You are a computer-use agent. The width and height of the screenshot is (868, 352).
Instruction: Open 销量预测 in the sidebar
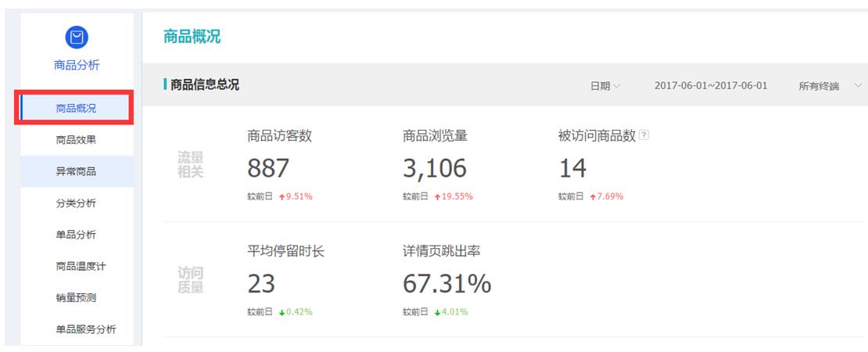[x=77, y=298]
